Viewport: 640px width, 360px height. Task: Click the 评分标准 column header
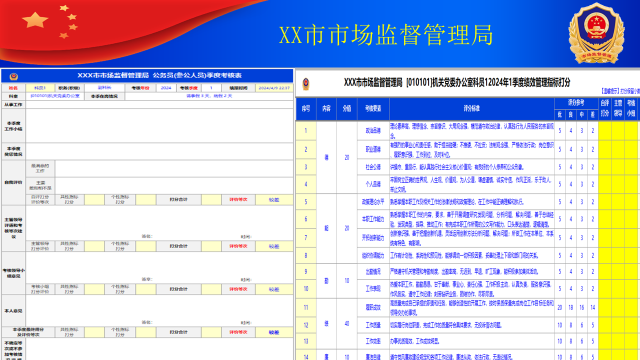click(x=472, y=109)
